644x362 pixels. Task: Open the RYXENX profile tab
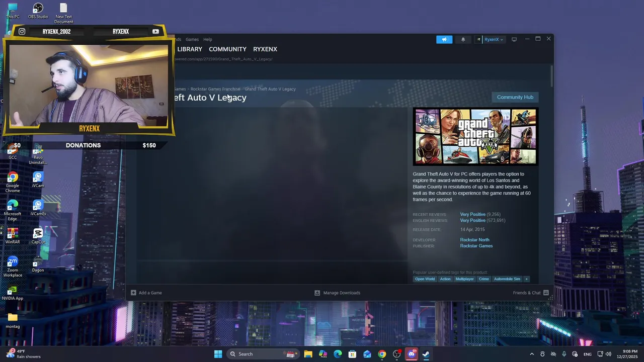(265, 49)
